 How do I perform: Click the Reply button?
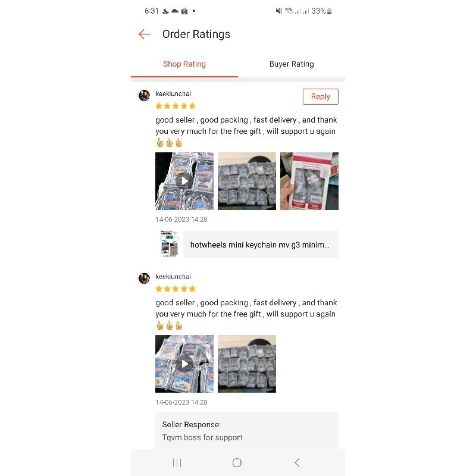pos(320,96)
